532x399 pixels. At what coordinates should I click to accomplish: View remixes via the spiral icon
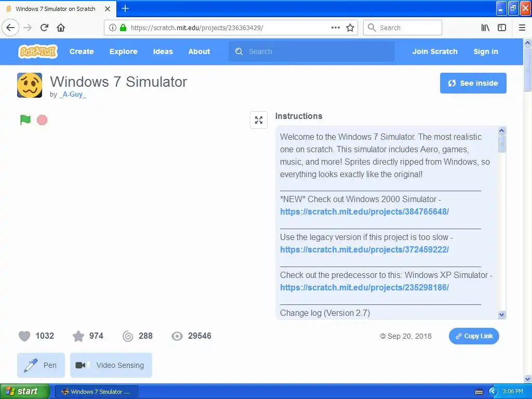click(x=128, y=336)
